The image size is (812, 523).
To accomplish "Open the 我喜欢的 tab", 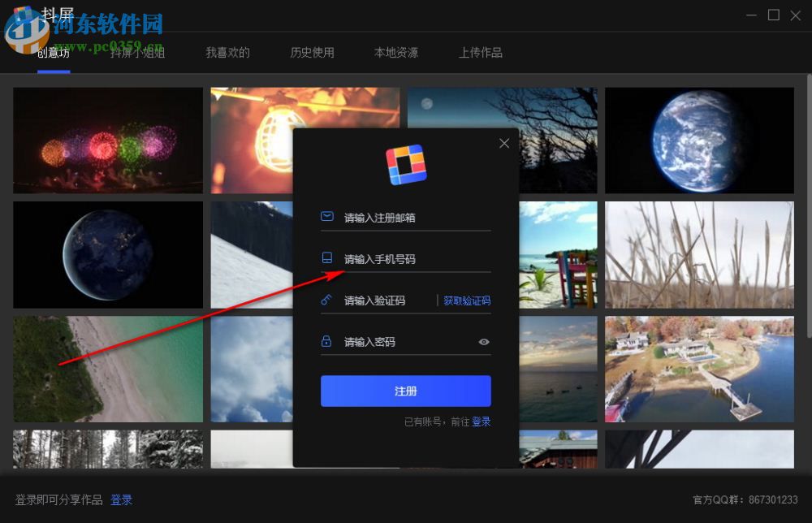I will coord(227,52).
